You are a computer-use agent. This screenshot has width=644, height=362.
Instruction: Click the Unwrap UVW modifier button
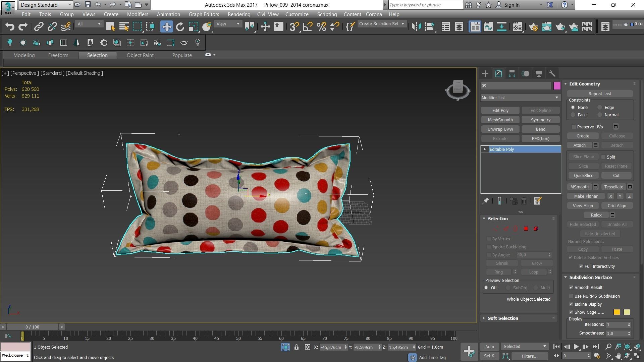coord(500,129)
